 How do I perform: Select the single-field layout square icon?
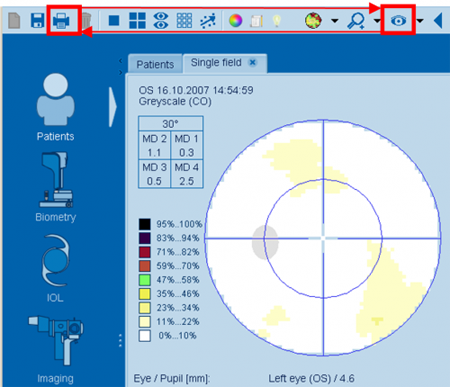[x=114, y=21]
